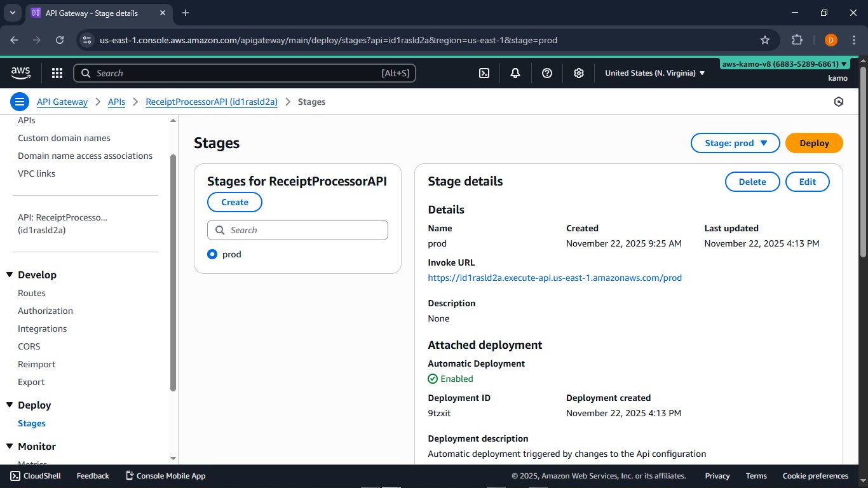Image resolution: width=868 pixels, height=488 pixels.
Task: Open the N. Virginia region selector
Action: click(x=654, y=73)
